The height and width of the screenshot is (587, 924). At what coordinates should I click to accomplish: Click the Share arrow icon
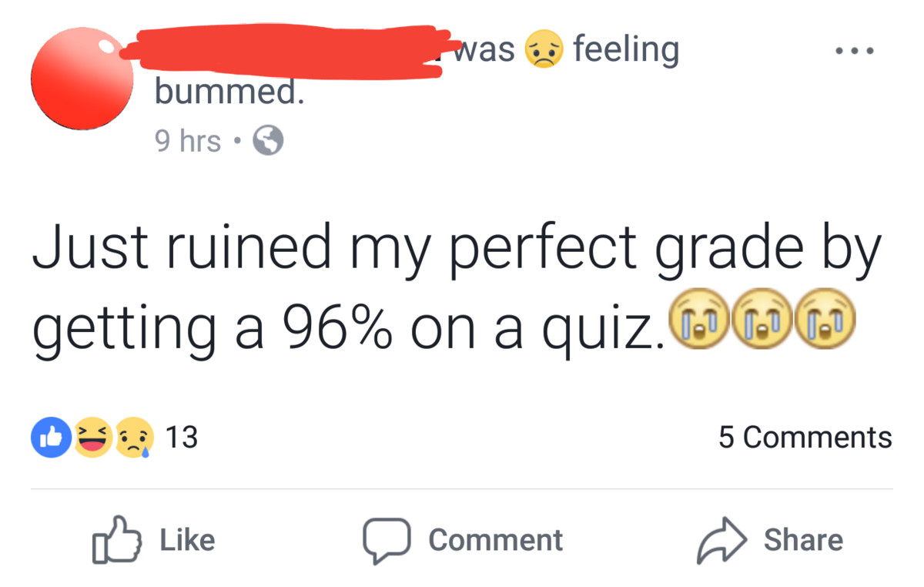tap(721, 540)
